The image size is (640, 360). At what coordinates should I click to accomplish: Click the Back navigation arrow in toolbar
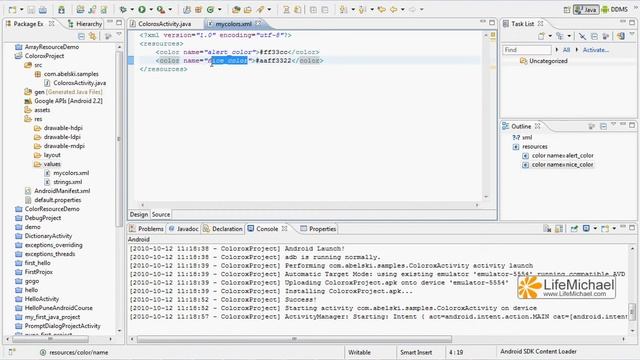click(x=393, y=9)
